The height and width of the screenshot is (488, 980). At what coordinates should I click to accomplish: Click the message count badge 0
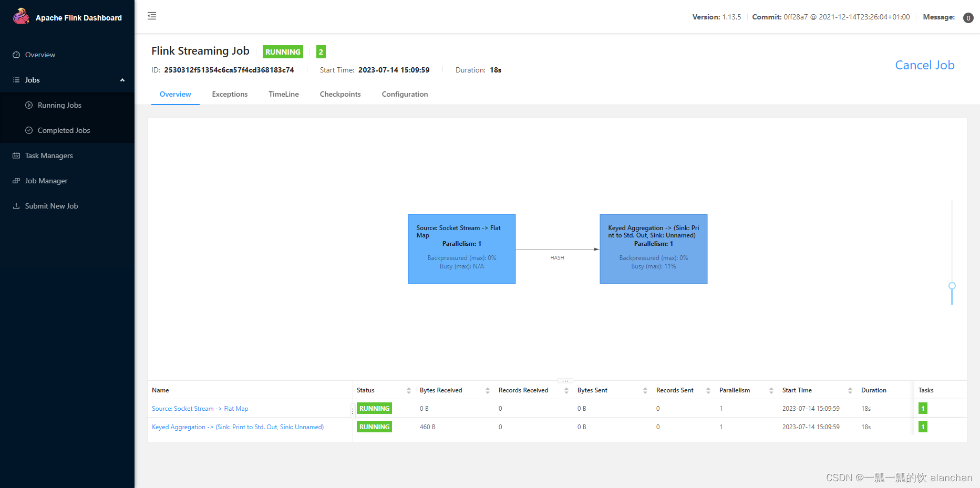pyautogui.click(x=968, y=18)
